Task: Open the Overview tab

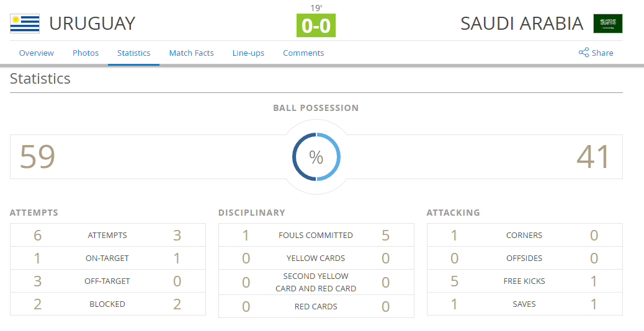Action: (36, 53)
